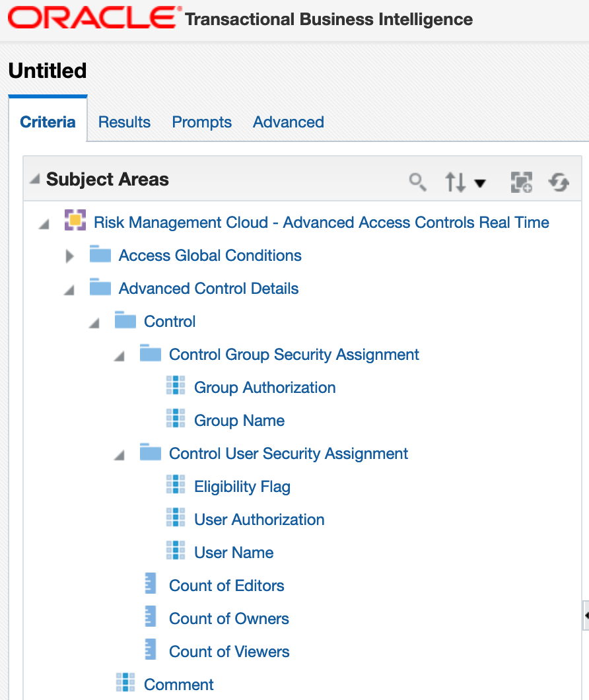Collapse Control User Security Assignment folder

pos(119,455)
